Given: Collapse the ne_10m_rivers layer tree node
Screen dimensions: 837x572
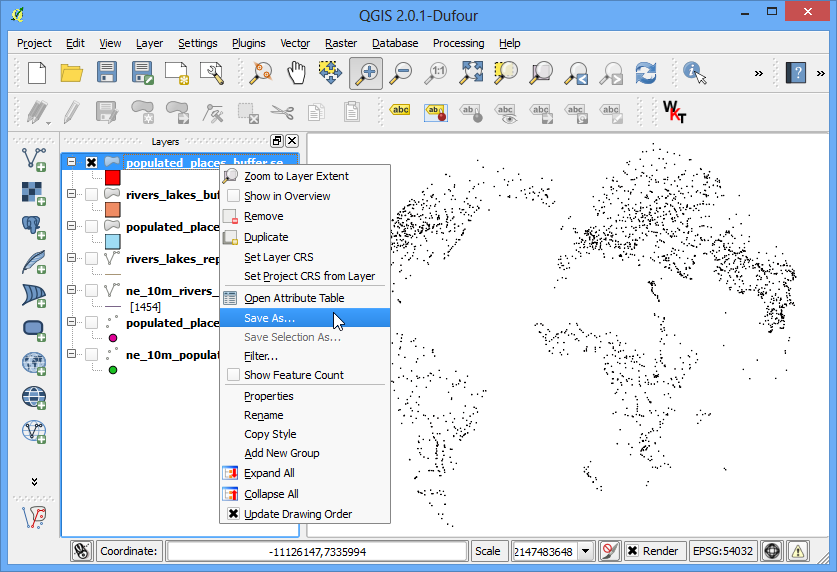Looking at the screenshot, I should 72,289.
